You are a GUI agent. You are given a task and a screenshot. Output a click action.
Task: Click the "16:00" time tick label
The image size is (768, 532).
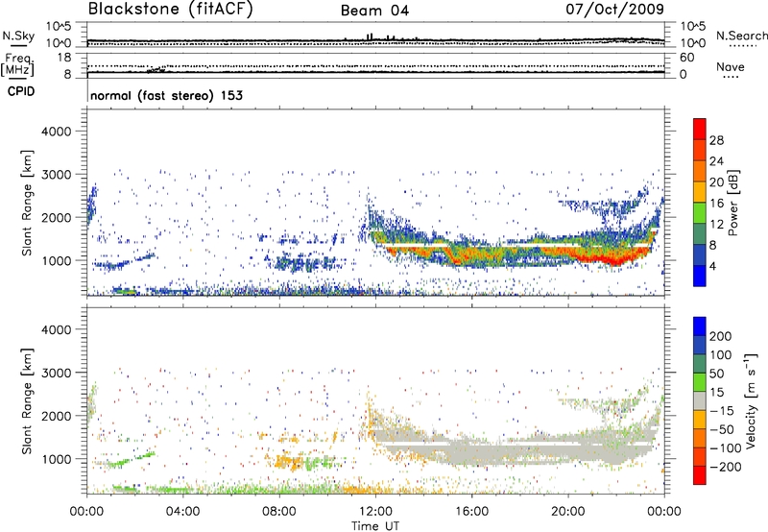[x=471, y=512]
